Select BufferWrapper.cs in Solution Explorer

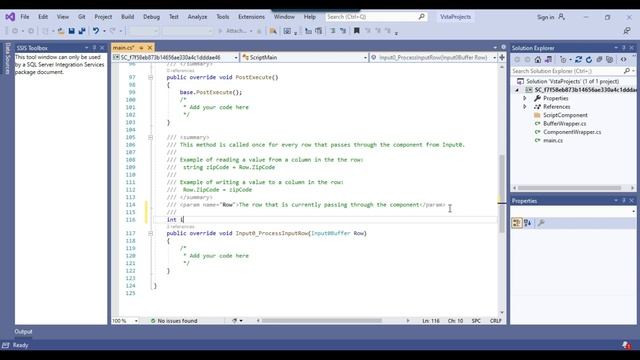point(564,124)
